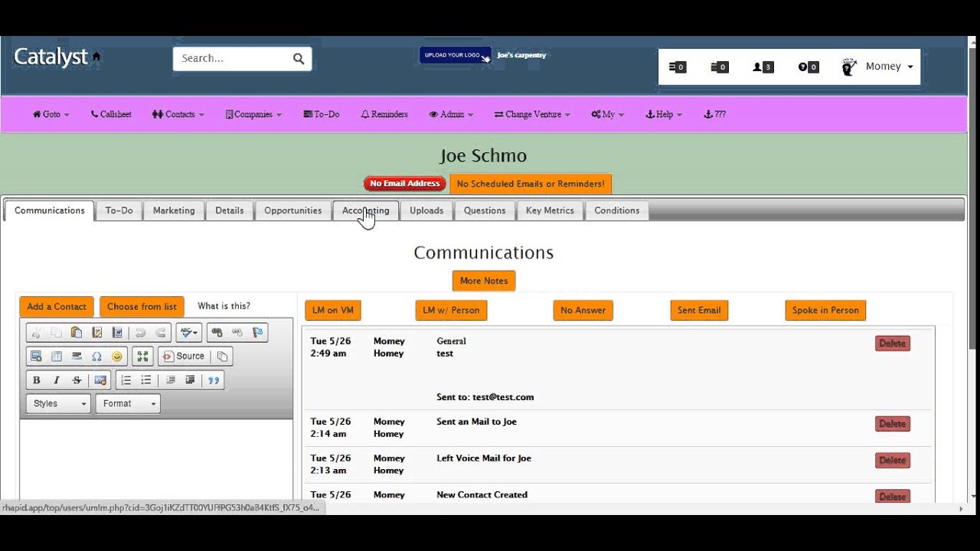980x551 pixels.
Task: Switch to the Details tab
Action: click(229, 210)
